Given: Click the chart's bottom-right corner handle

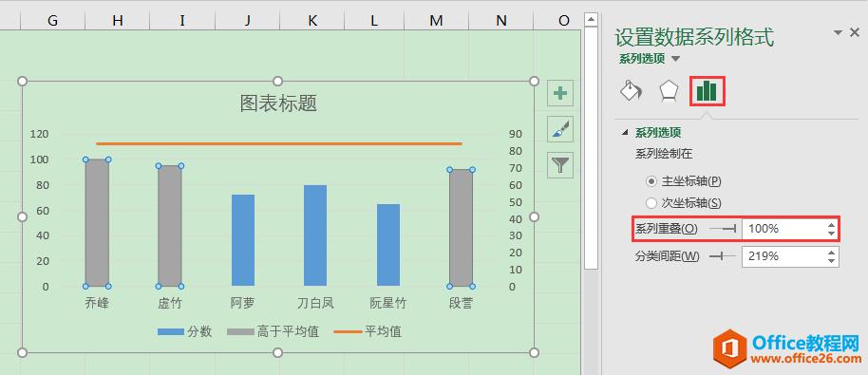Looking at the screenshot, I should [x=535, y=353].
